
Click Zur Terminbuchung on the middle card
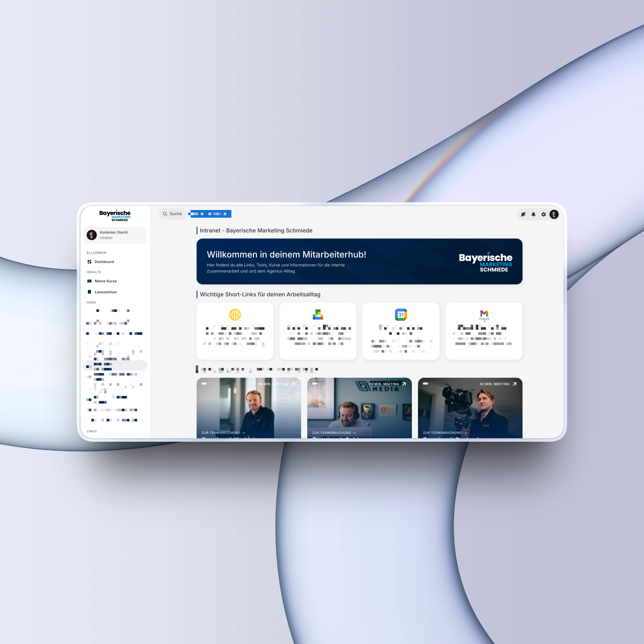point(334,433)
